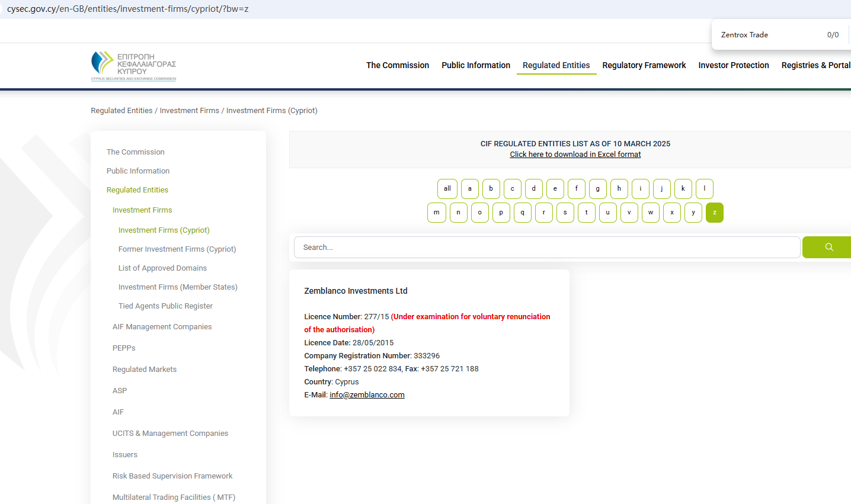The image size is (851, 504).
Task: Open Investment Firms (Member States)
Action: (x=178, y=287)
